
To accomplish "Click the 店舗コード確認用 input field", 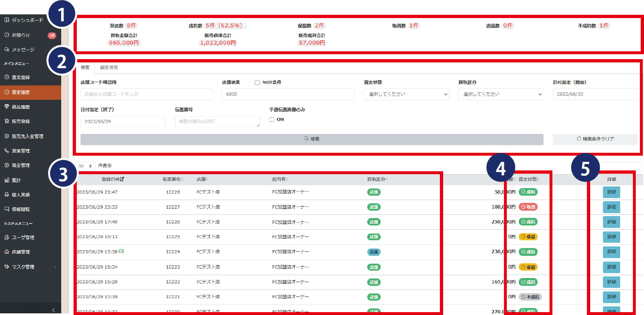I will (147, 94).
